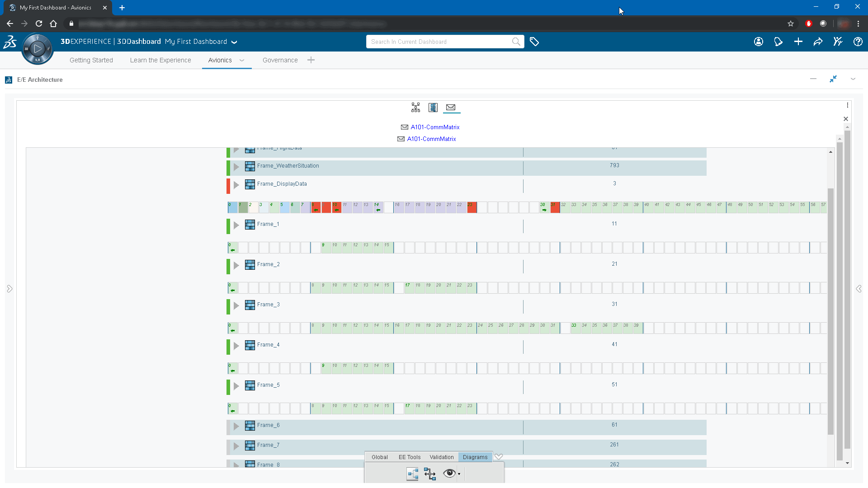Click the connection/wiring icon in bottom bar

(430, 473)
